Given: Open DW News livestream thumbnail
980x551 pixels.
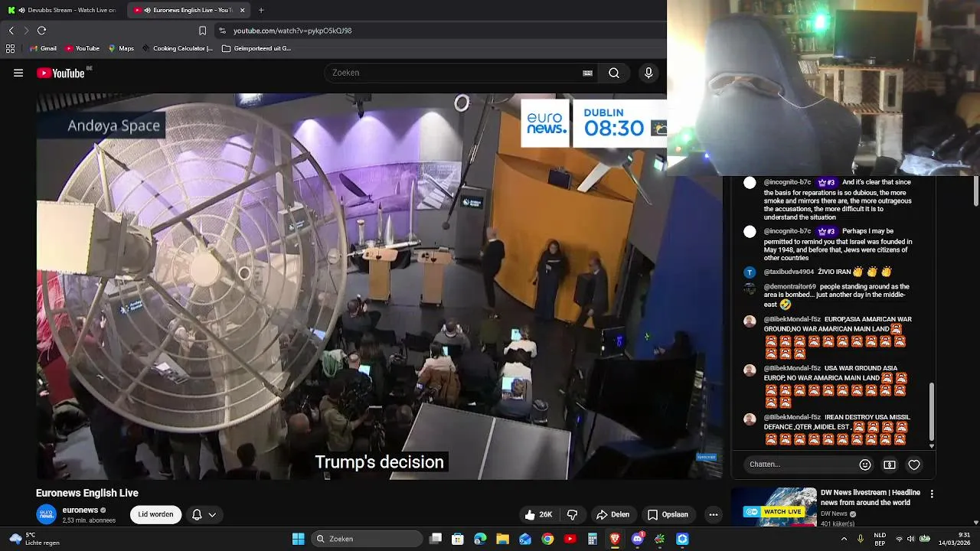Looking at the screenshot, I should coord(774,507).
